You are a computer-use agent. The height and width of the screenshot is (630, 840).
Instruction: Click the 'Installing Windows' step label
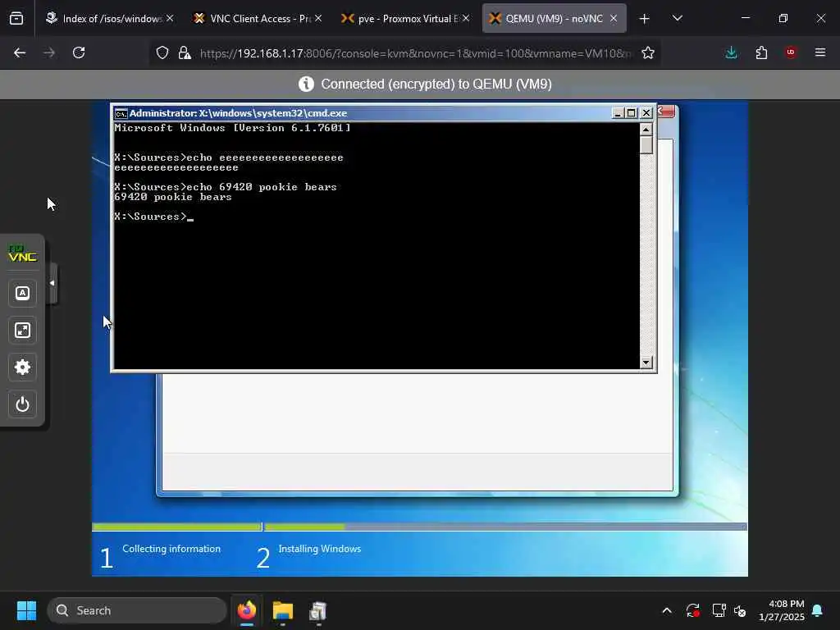tap(320, 549)
